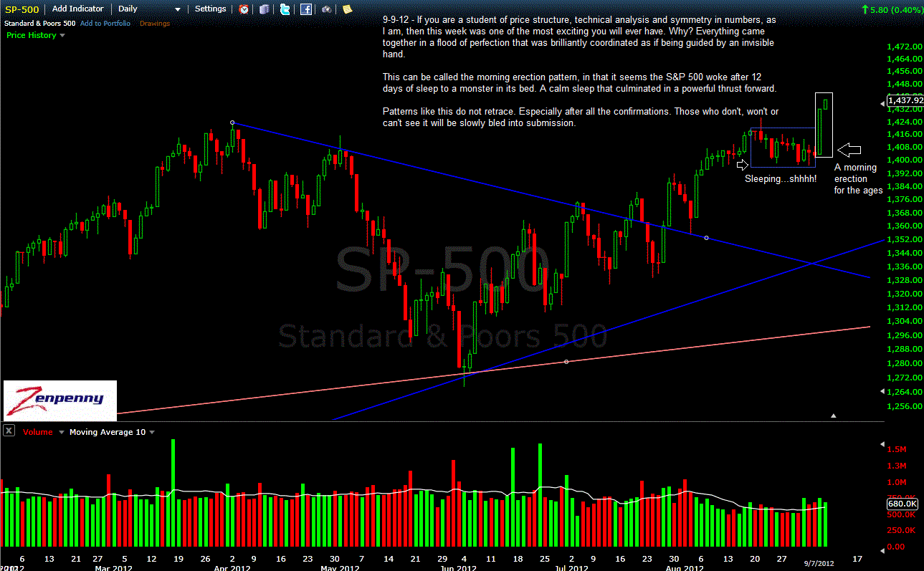Share chart via the Twitter icon
The width and height of the screenshot is (924, 571).
pos(285,9)
